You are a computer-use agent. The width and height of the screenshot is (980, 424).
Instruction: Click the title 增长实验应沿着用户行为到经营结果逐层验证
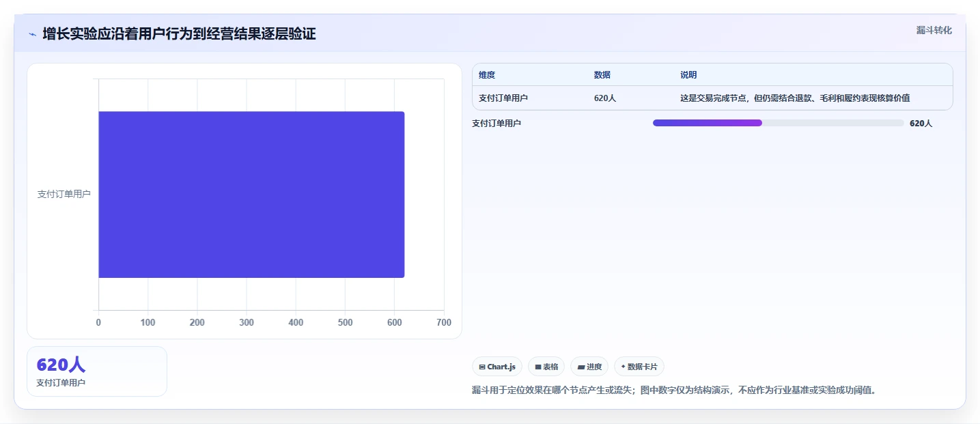click(x=179, y=33)
